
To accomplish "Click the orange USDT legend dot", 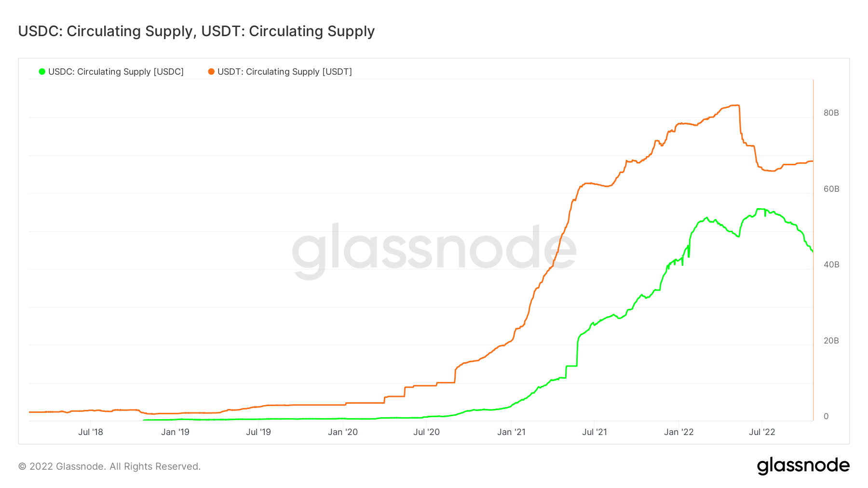I will (x=211, y=72).
